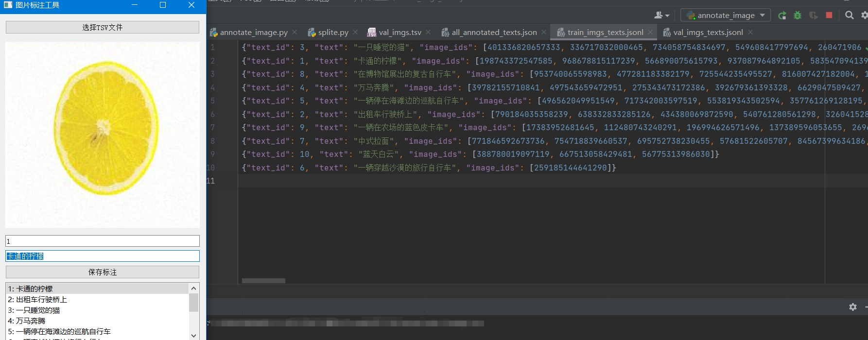Click the TSV file icon on val_imgs.tsv tab

pyautogui.click(x=371, y=33)
